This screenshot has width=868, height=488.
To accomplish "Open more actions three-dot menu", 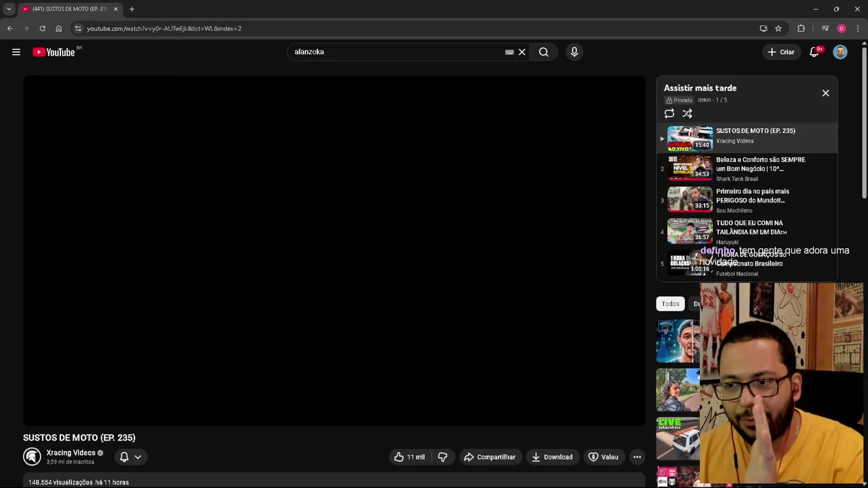I will pos(637,457).
